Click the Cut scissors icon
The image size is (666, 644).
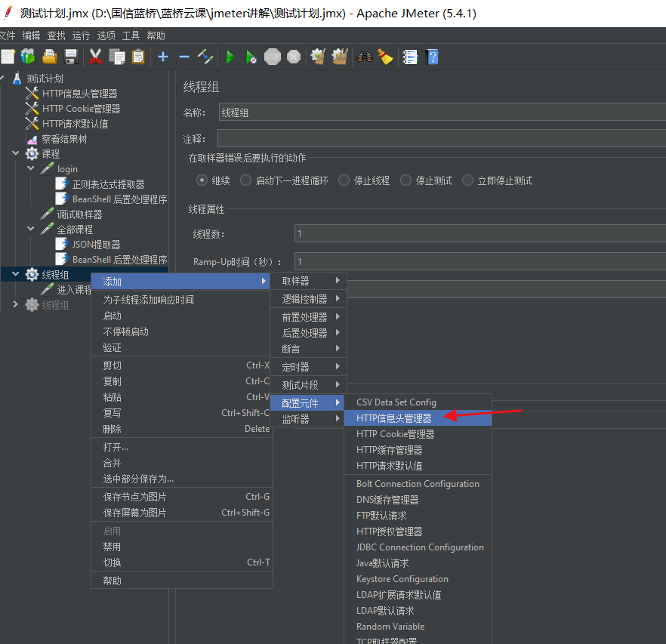click(x=96, y=57)
